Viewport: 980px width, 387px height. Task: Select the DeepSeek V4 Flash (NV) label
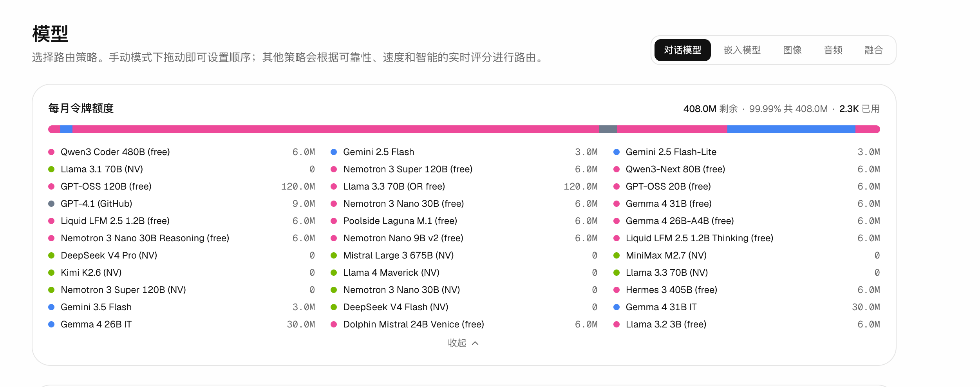point(396,307)
